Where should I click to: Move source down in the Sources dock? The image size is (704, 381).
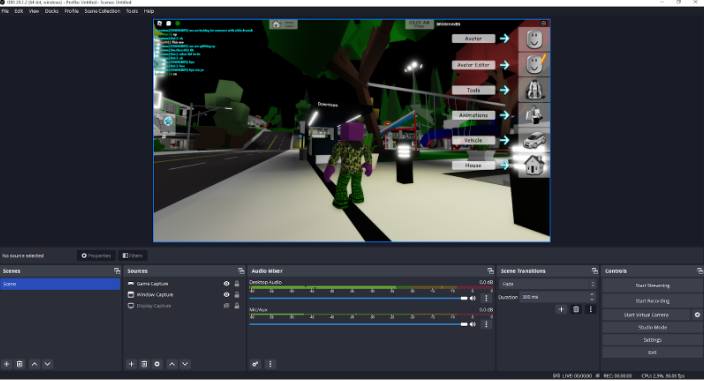(x=185, y=364)
